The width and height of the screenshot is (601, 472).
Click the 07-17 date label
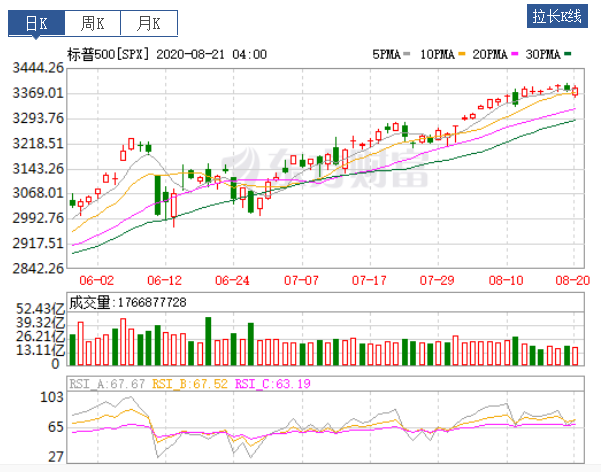pyautogui.click(x=369, y=281)
